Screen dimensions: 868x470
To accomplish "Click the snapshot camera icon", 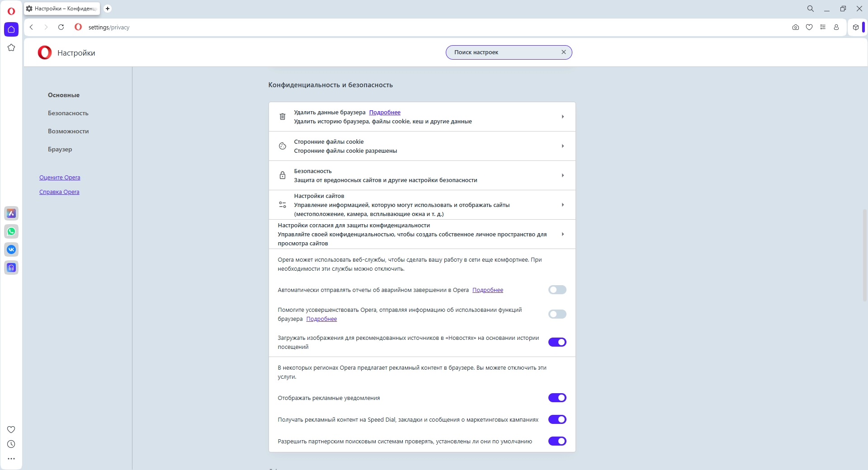I will [x=796, y=27].
